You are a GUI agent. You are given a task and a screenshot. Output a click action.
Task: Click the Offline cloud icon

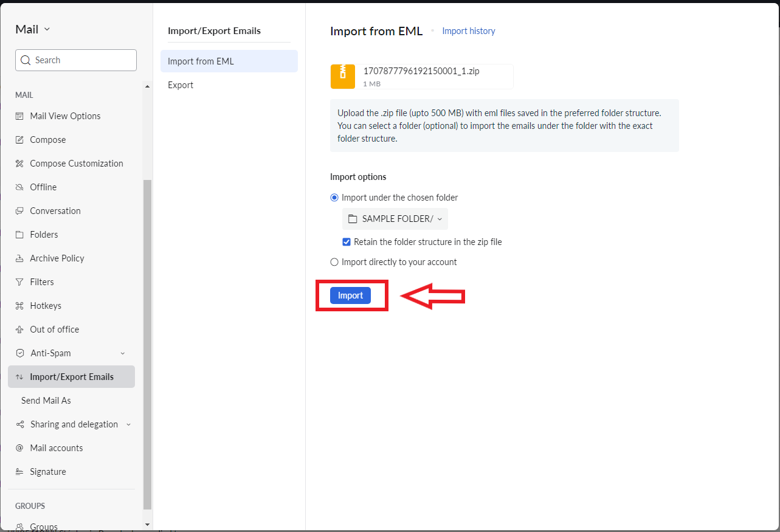(19, 187)
